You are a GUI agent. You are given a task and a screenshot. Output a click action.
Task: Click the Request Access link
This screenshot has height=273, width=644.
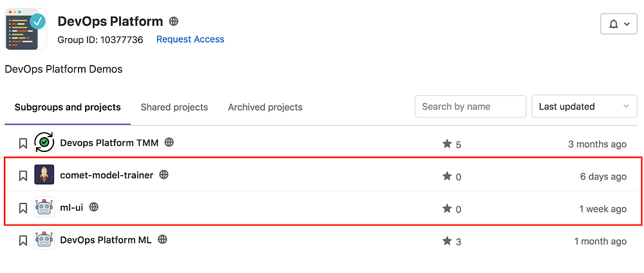[x=190, y=39]
